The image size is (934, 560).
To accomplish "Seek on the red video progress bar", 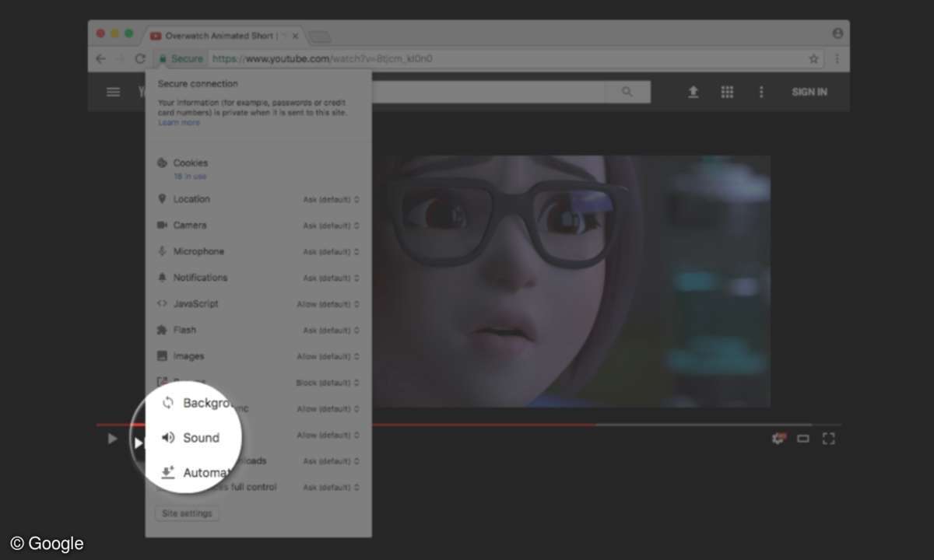I will [346, 425].
